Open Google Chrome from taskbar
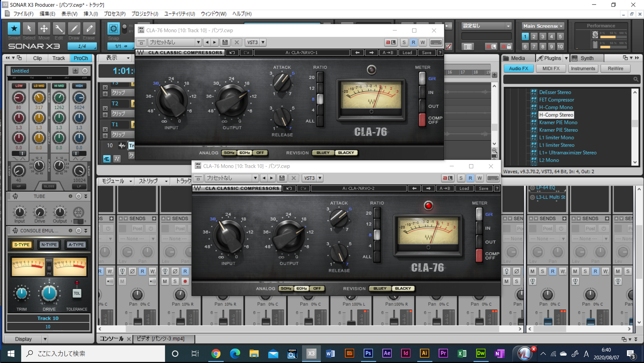Screen dimensions: 644x363 click(216, 353)
